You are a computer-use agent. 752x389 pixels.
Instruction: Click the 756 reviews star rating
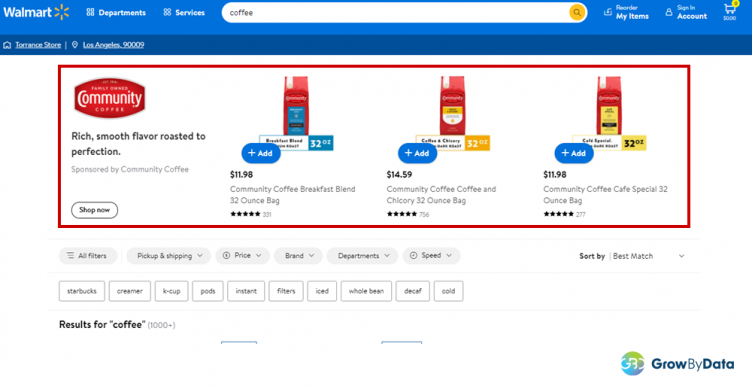point(408,214)
